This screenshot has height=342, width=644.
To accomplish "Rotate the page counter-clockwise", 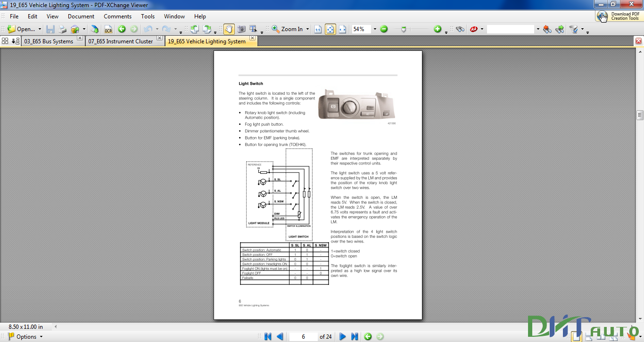I will pos(195,29).
